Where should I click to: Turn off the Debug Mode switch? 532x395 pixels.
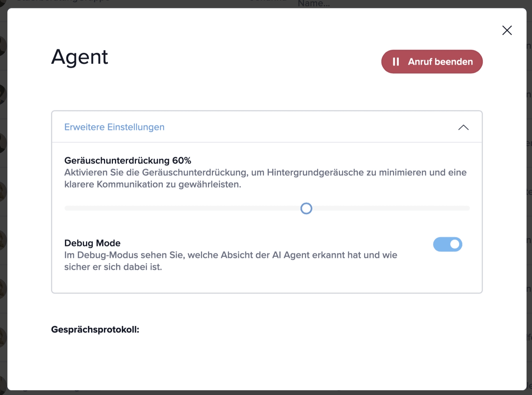coord(447,244)
